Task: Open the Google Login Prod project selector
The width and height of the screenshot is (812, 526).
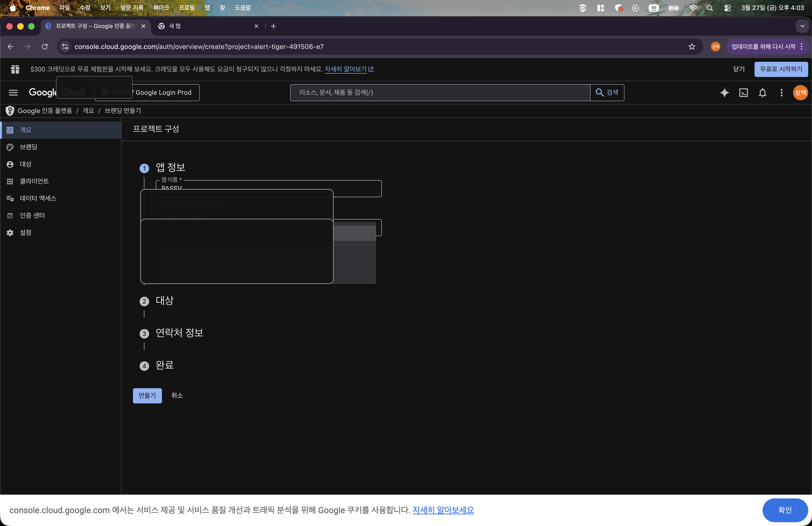Action: click(x=163, y=92)
